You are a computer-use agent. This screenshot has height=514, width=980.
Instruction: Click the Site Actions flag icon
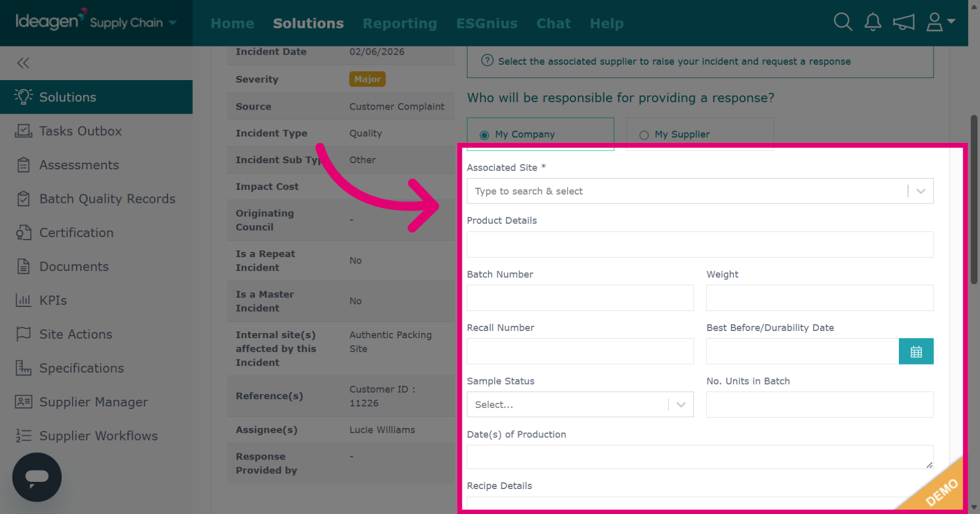pos(23,334)
